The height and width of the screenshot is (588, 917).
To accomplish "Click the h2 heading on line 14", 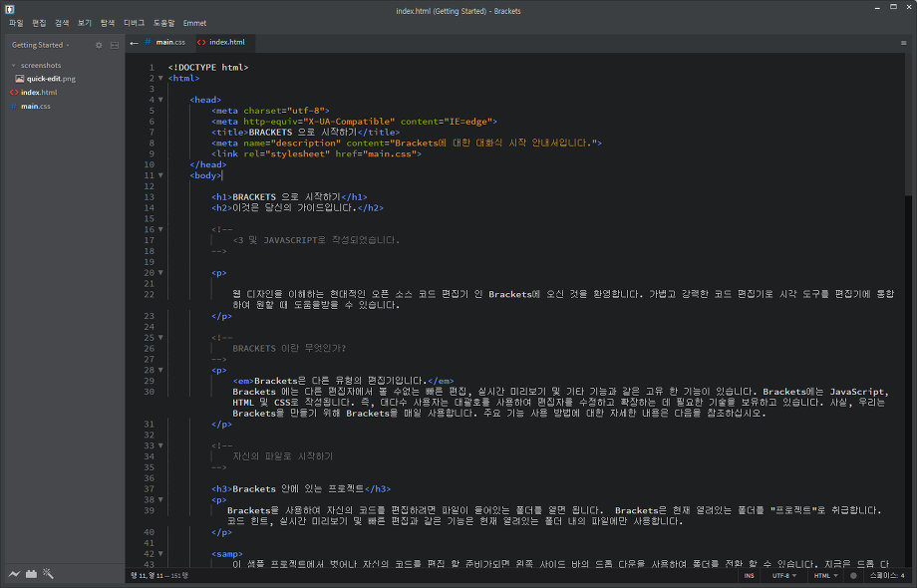I will [298, 208].
